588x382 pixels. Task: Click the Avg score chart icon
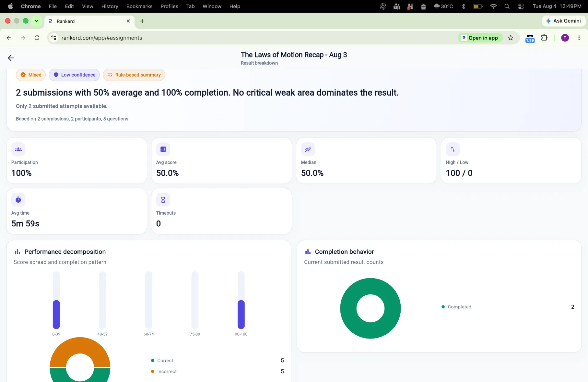[x=163, y=149]
